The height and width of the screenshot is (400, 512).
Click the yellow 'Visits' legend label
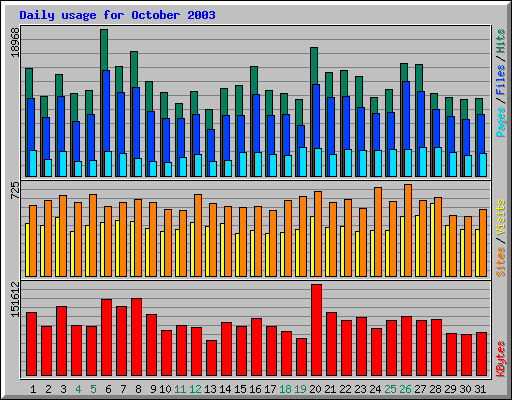(500, 218)
